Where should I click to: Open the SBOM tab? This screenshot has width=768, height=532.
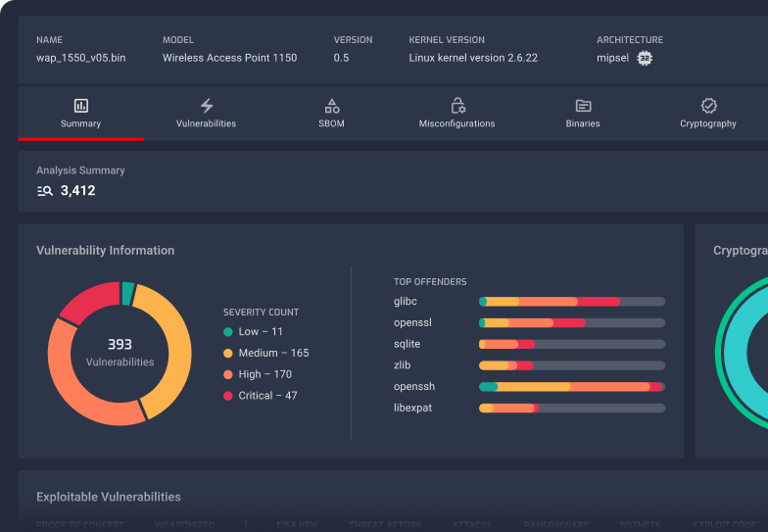coord(331,114)
